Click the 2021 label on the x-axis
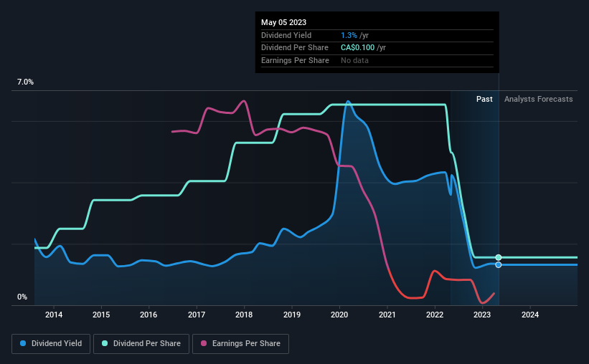Image resolution: width=589 pixels, height=364 pixels. (387, 315)
